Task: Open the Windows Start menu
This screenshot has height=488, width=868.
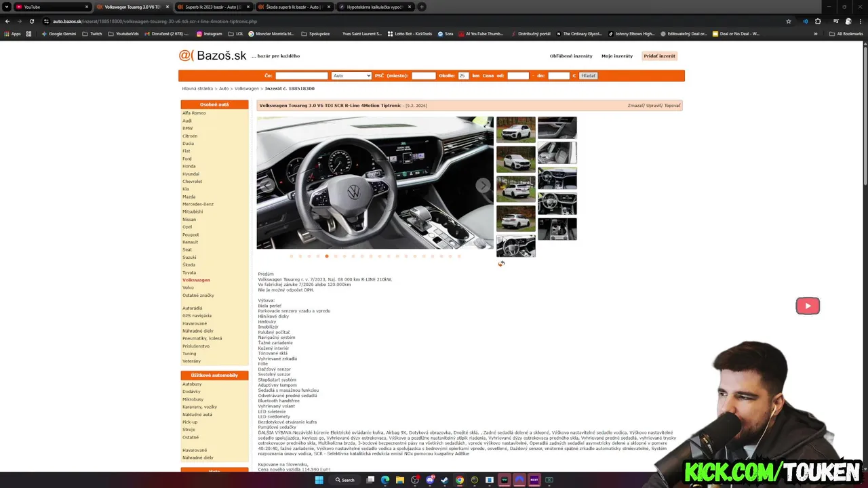Action: [319, 480]
